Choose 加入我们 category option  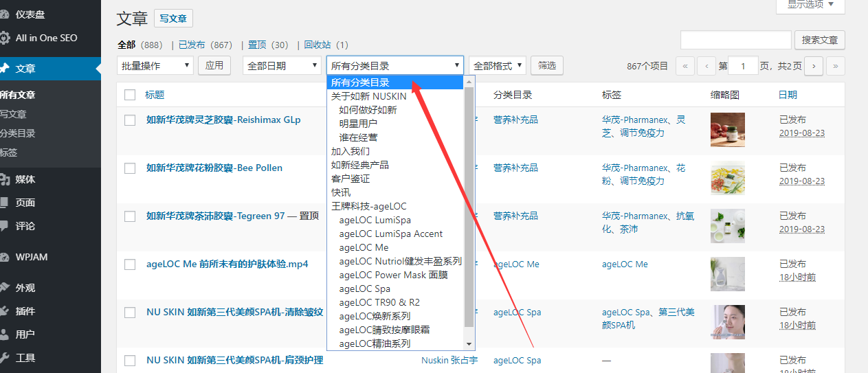click(x=396, y=151)
